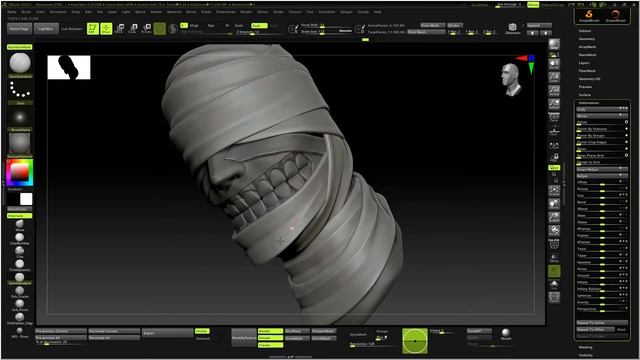Select the TrimDynamic brush

tap(20, 265)
